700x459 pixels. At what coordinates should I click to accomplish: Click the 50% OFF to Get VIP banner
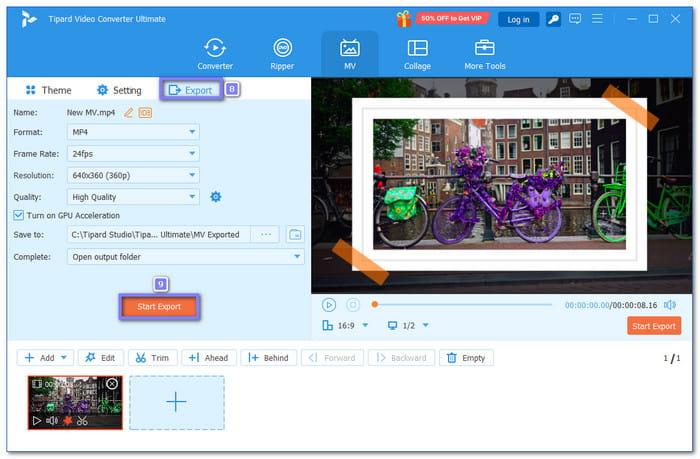click(451, 18)
